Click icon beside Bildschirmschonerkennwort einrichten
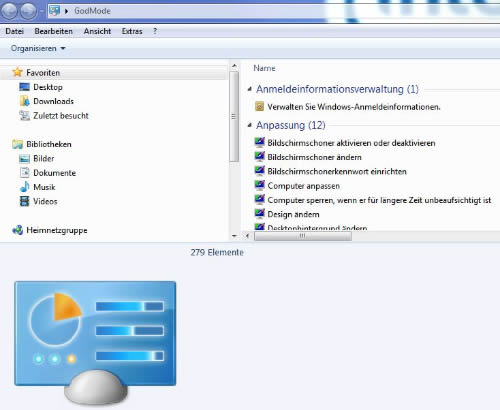This screenshot has height=410, width=500. (x=259, y=171)
